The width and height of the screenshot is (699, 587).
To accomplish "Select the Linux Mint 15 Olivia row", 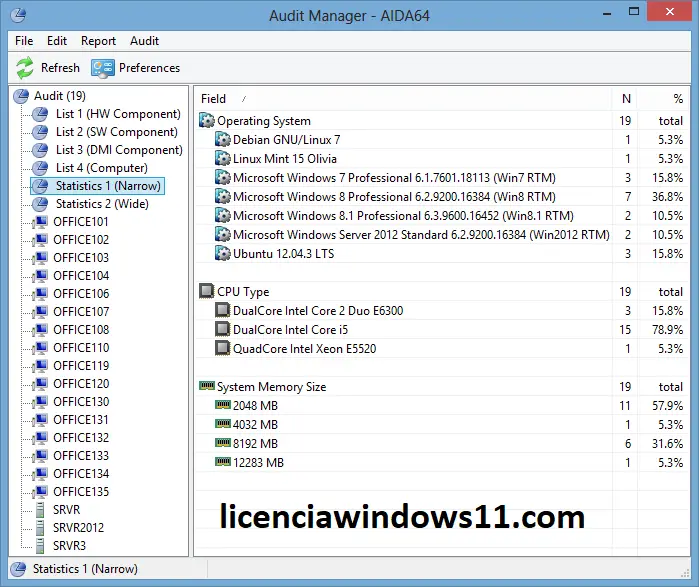I will pyautogui.click(x=442, y=159).
